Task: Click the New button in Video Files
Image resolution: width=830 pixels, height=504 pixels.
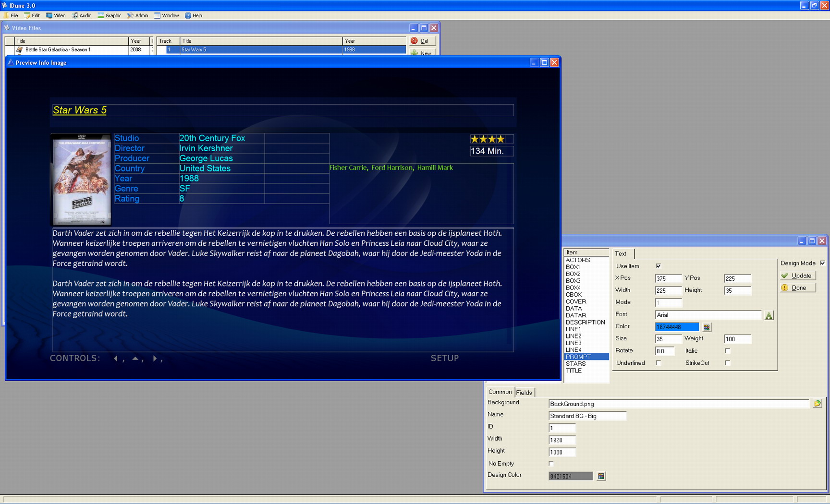Action: pyautogui.click(x=422, y=52)
